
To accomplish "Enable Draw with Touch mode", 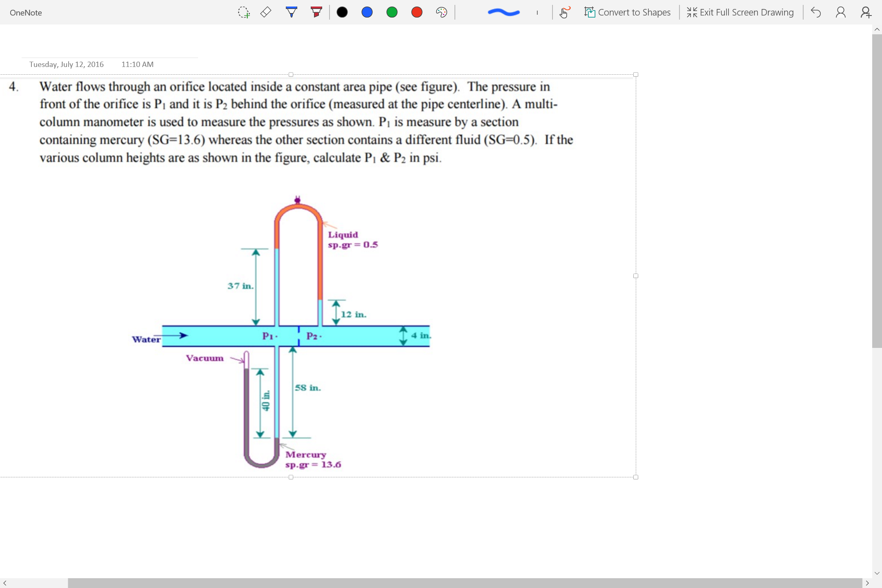I will click(563, 12).
